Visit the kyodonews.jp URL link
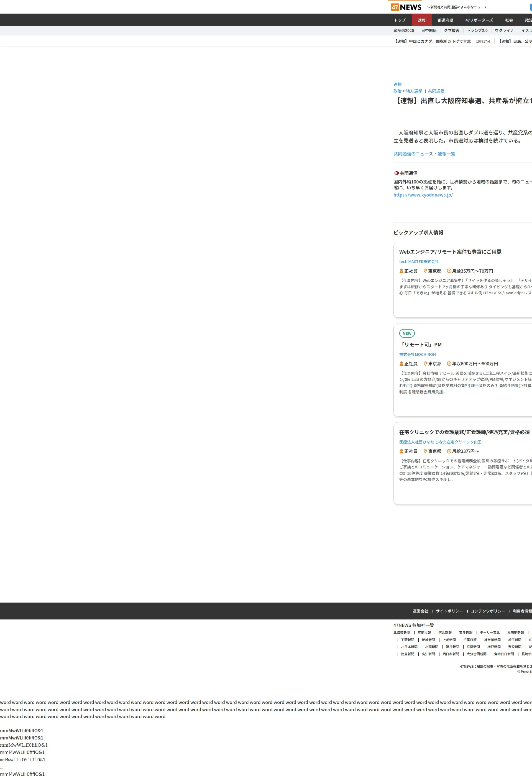This screenshot has height=778, width=532. coord(423,195)
